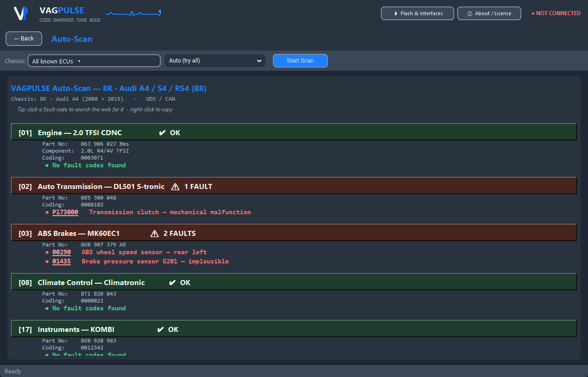The image size is (588, 377).
Task: Go back with the Back button
Action: 24,39
